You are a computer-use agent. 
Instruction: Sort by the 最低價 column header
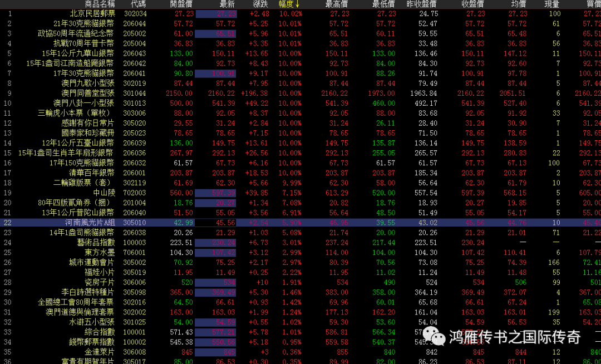[383, 4]
